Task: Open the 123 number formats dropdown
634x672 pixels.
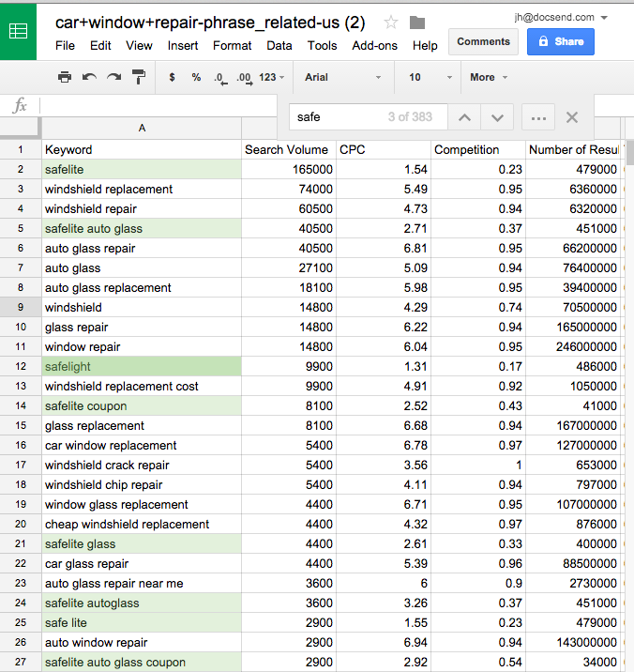Action: click(272, 77)
